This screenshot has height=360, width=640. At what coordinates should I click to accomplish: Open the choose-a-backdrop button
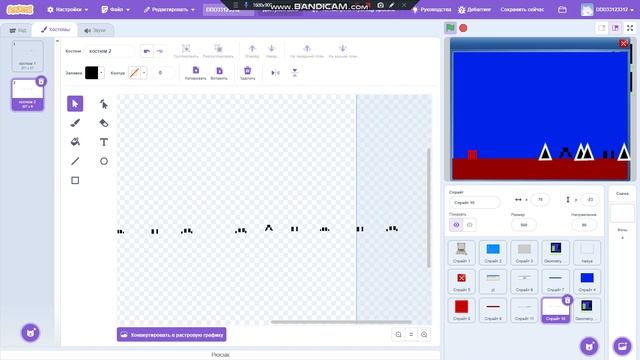tap(622, 347)
